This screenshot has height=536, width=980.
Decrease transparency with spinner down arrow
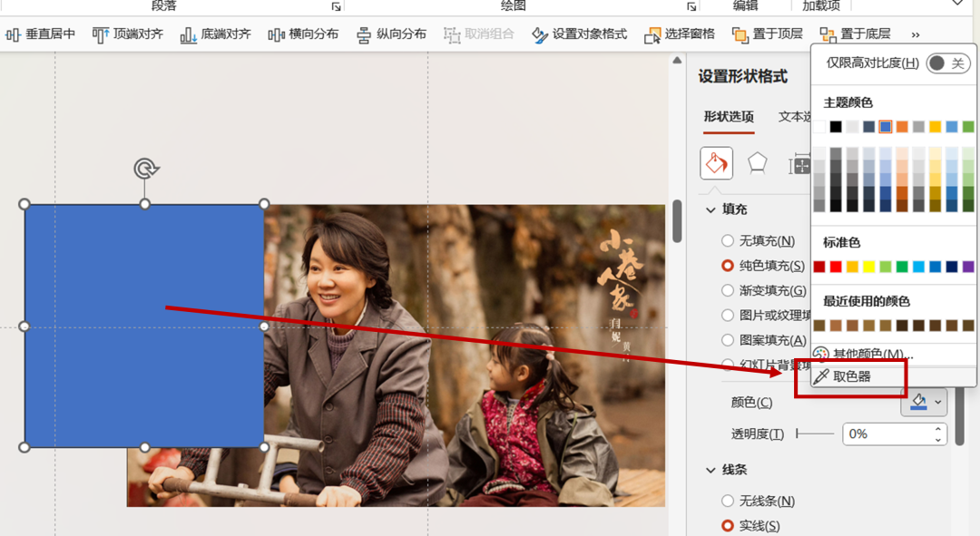coord(938,439)
